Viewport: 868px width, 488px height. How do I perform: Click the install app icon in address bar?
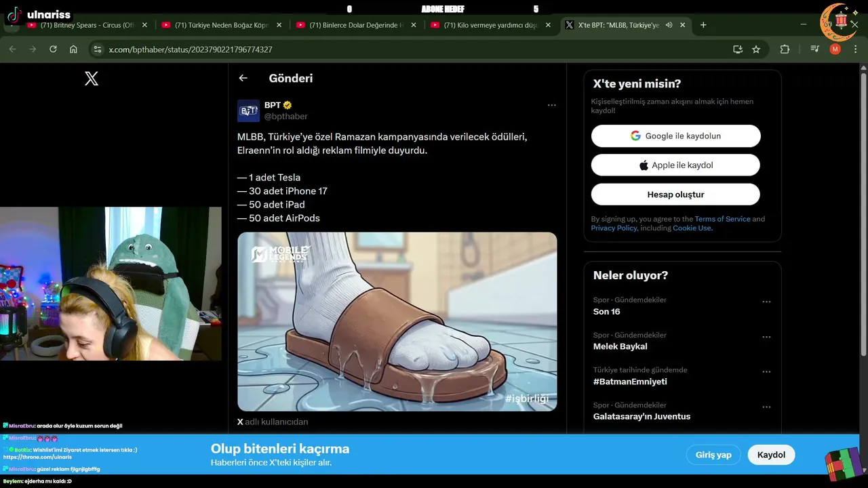point(738,49)
